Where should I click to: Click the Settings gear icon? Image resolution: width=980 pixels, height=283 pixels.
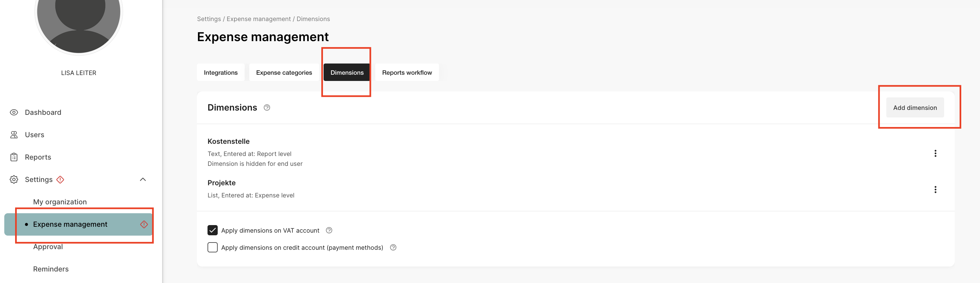point(14,179)
